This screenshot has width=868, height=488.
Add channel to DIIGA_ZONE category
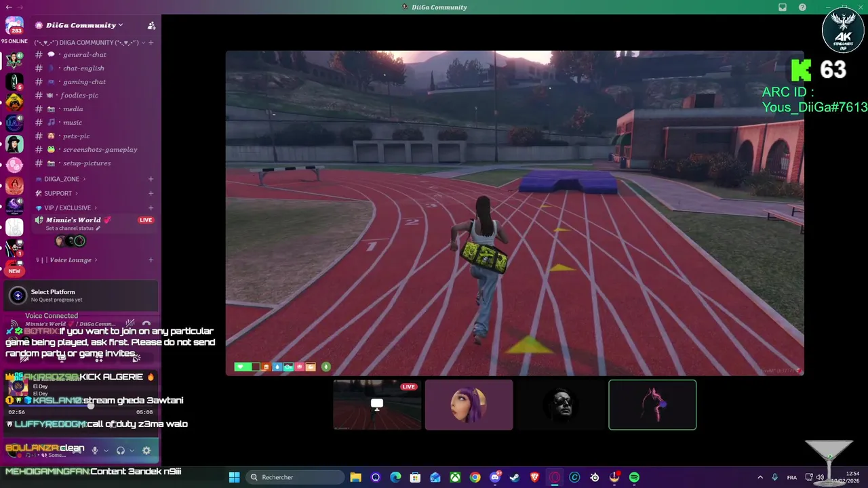coord(151,179)
